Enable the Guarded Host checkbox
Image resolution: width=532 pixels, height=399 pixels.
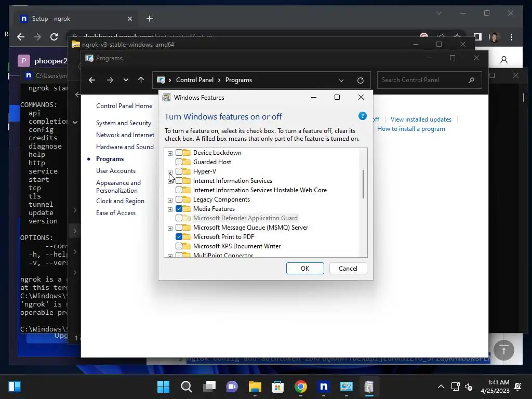179,162
